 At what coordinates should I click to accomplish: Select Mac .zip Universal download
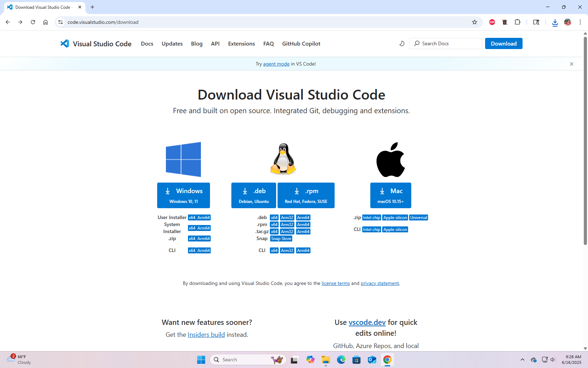(x=419, y=218)
